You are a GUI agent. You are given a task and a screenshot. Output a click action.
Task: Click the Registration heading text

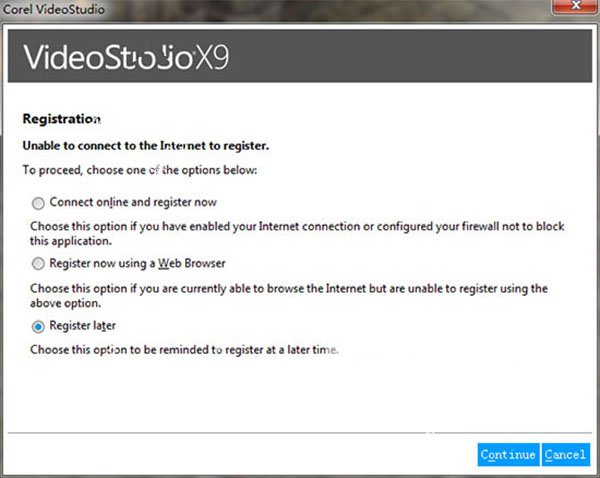click(62, 119)
